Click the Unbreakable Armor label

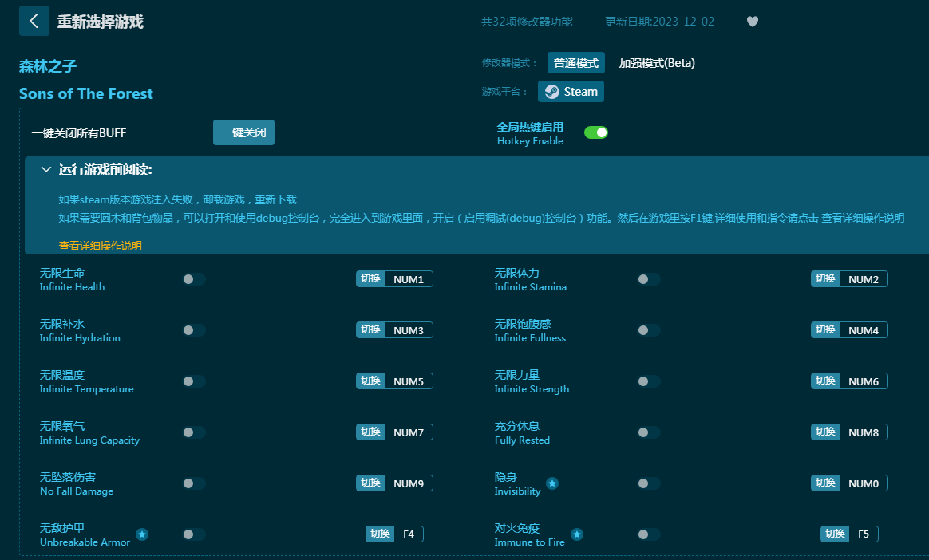(x=85, y=542)
